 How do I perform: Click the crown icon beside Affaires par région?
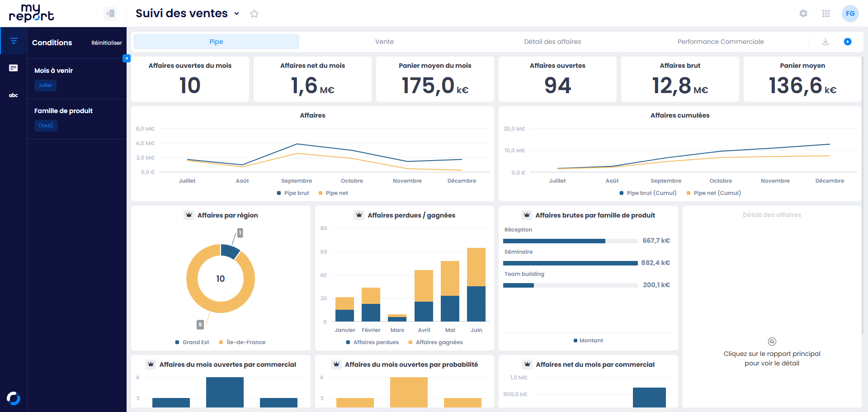tap(189, 215)
